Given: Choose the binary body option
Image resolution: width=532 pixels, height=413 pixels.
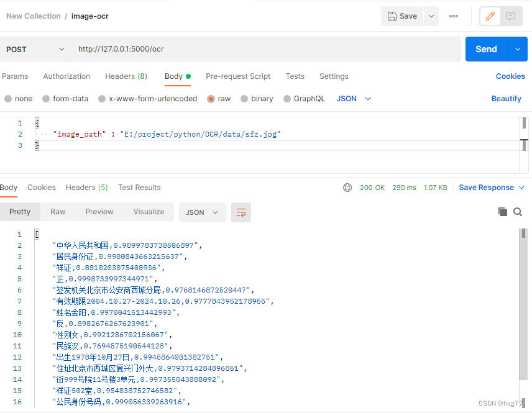Looking at the screenshot, I should pos(245,98).
